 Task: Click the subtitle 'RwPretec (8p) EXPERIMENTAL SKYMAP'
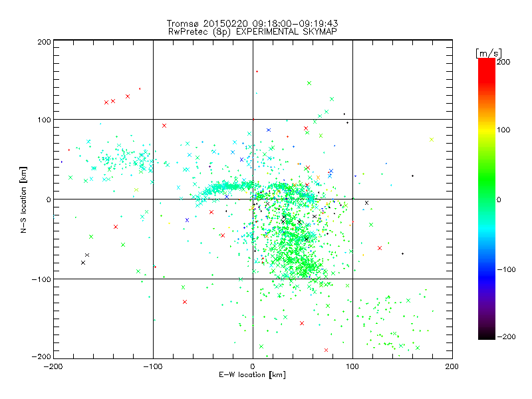click(253, 32)
